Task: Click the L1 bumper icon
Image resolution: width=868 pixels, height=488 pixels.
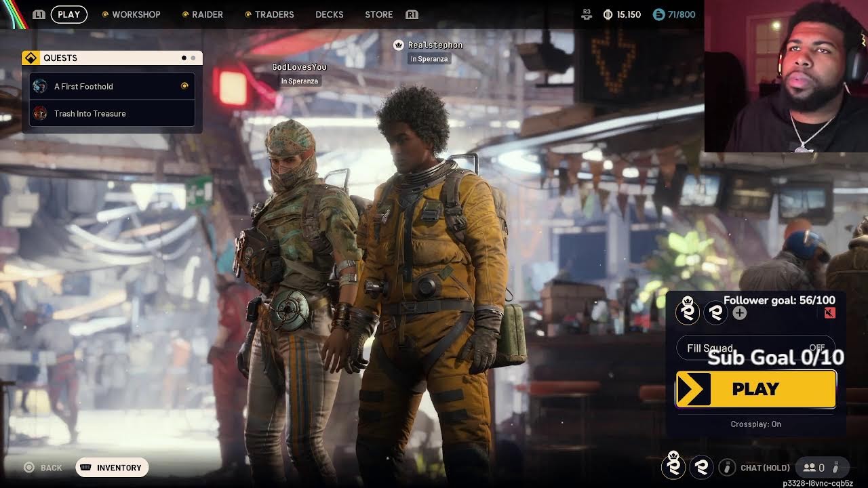Action: click(39, 14)
